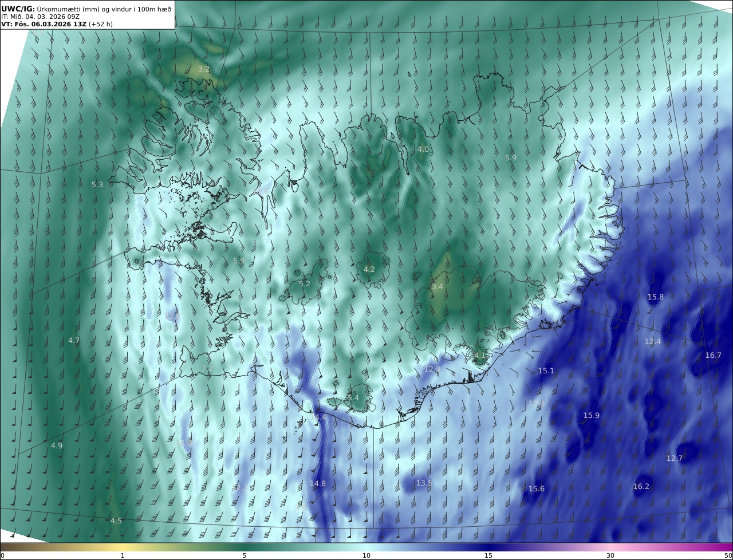Click the map value label "4.2"
The width and height of the screenshot is (733, 560).
(x=369, y=270)
